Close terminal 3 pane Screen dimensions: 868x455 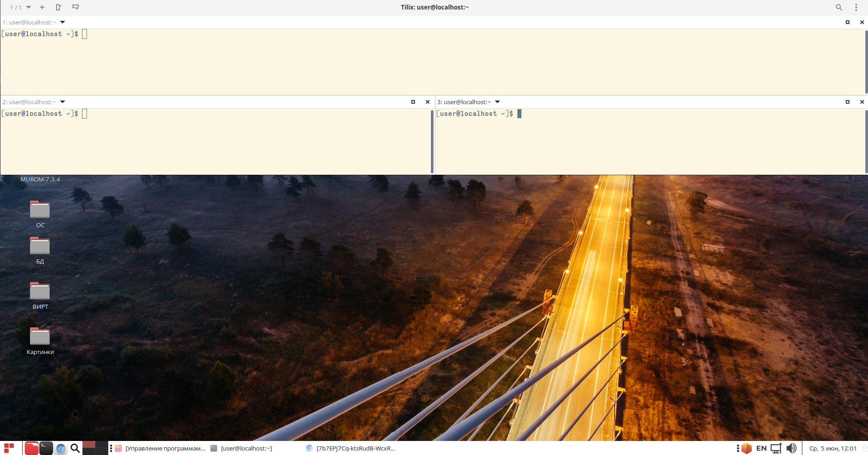862,102
